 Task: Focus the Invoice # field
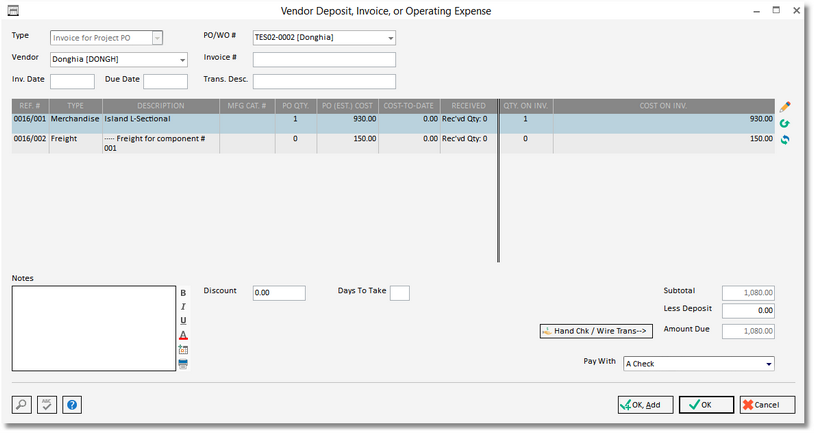pyautogui.click(x=324, y=60)
